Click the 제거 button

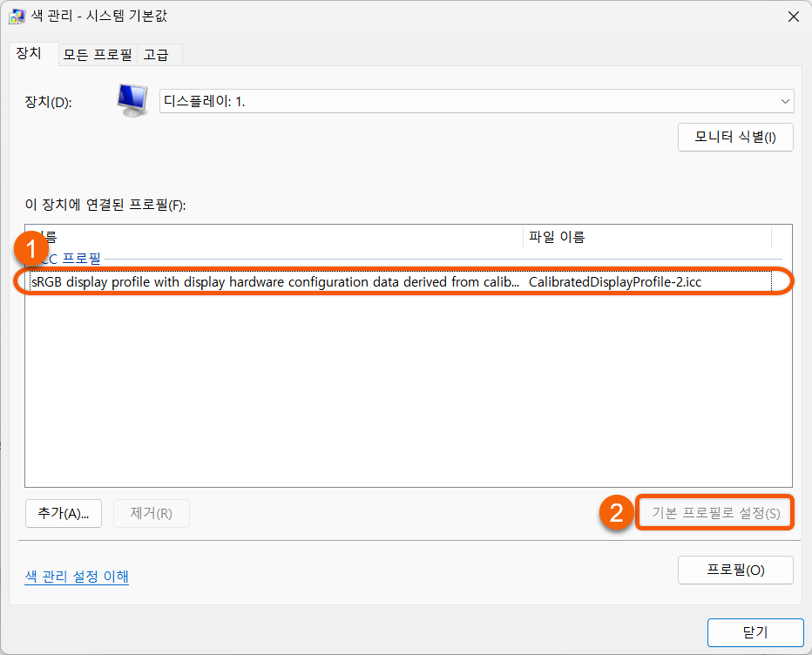point(151,513)
